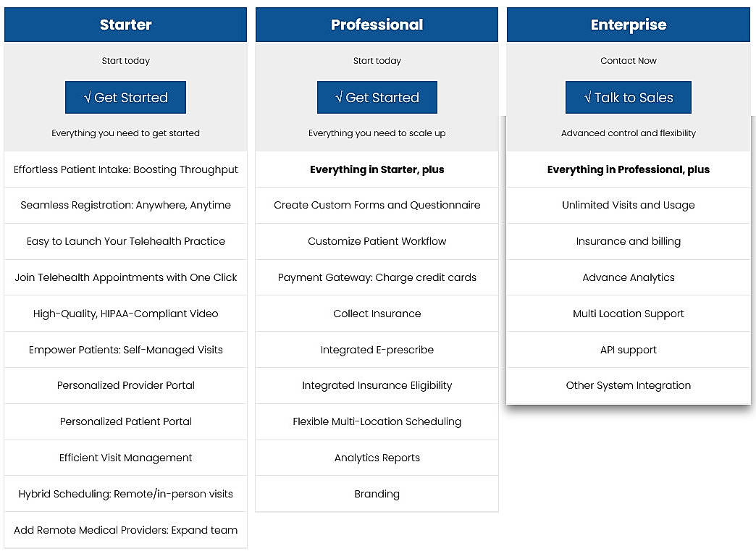Click the Talk to Sales button
This screenshot has height=559, width=756.
click(x=628, y=96)
